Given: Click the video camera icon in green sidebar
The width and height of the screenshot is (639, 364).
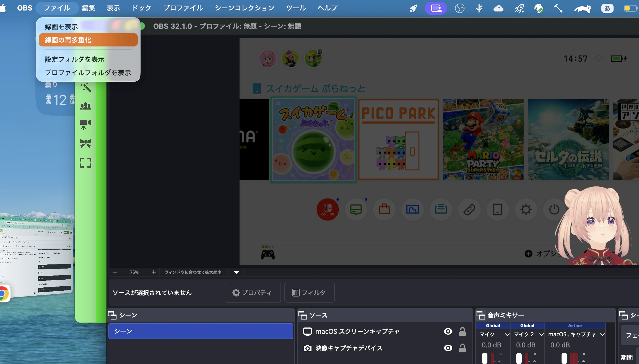Looking at the screenshot, I should point(85,124).
